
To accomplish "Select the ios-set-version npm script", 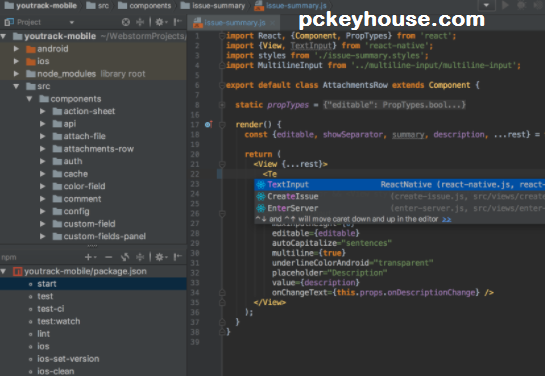I will point(93,359).
